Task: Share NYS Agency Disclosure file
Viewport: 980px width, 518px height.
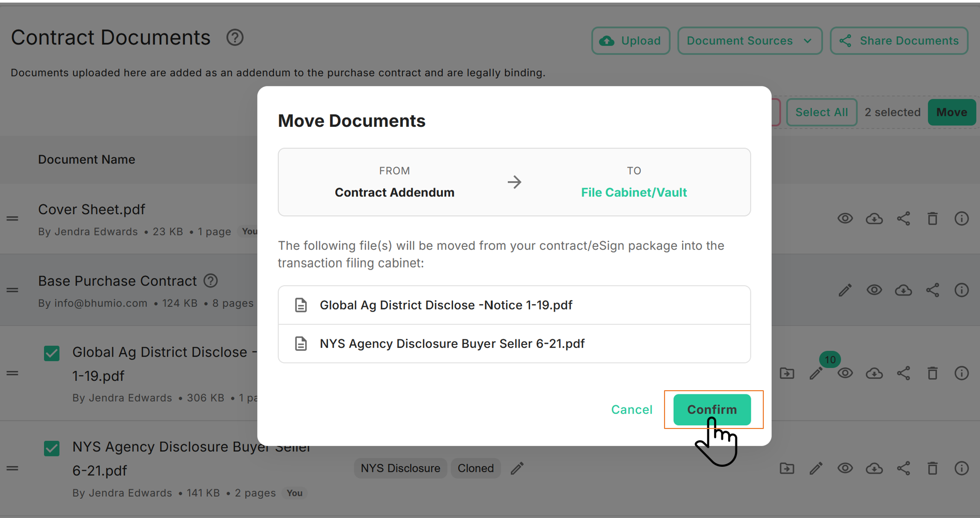Action: point(903,468)
